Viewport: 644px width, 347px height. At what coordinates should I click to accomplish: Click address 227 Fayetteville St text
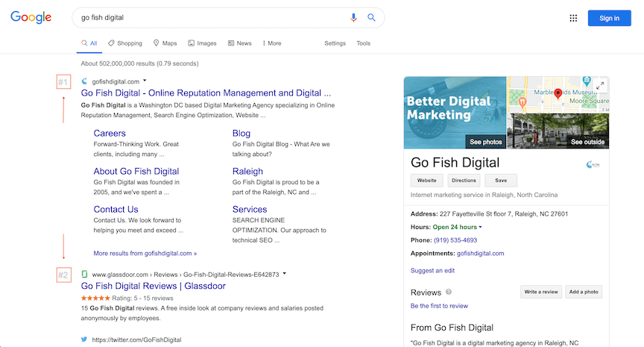tap(504, 213)
